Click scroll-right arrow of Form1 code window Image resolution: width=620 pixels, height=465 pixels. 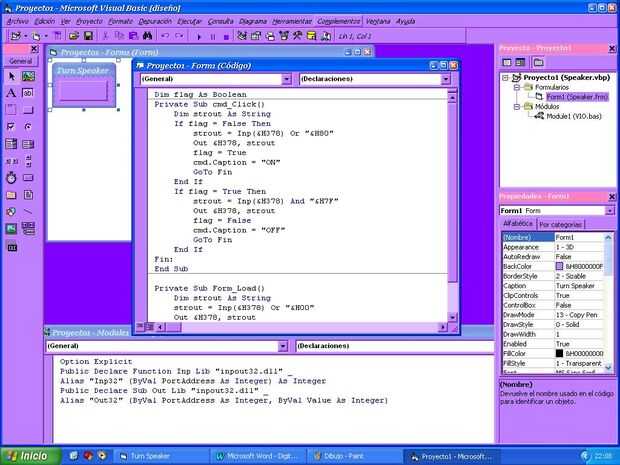coord(443,327)
